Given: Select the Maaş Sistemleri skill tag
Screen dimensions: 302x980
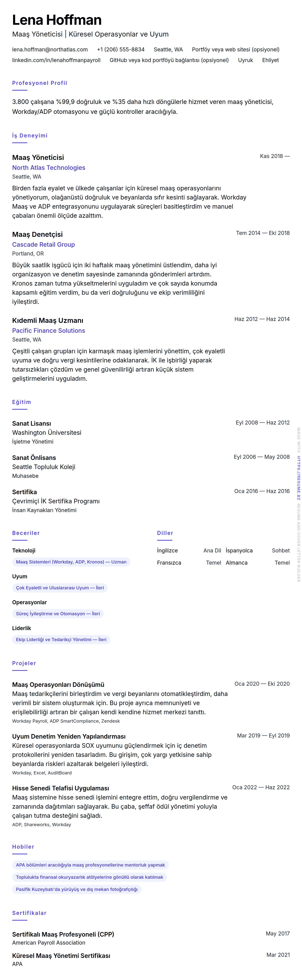Looking at the screenshot, I should pyautogui.click(x=71, y=562).
